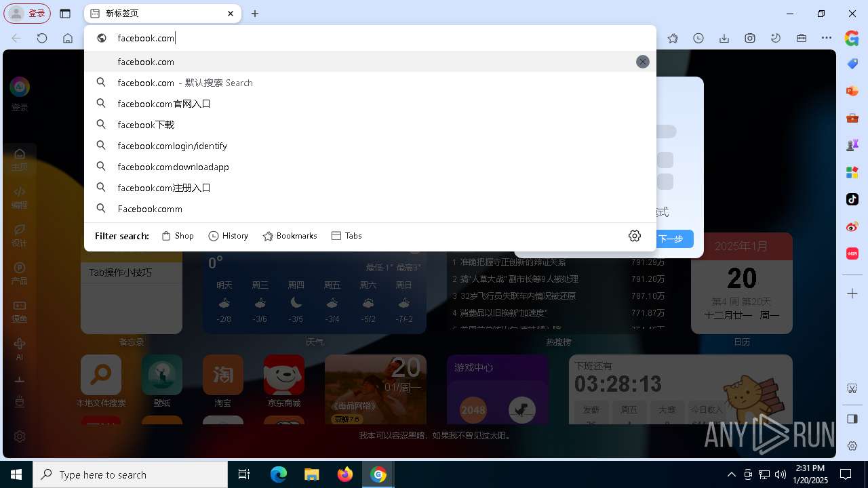Click the 下一步 next button
The width and height of the screenshot is (868, 488).
[x=671, y=239]
